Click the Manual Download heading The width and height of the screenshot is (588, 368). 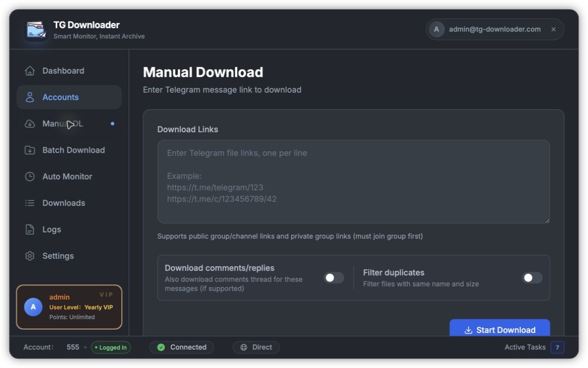click(203, 72)
